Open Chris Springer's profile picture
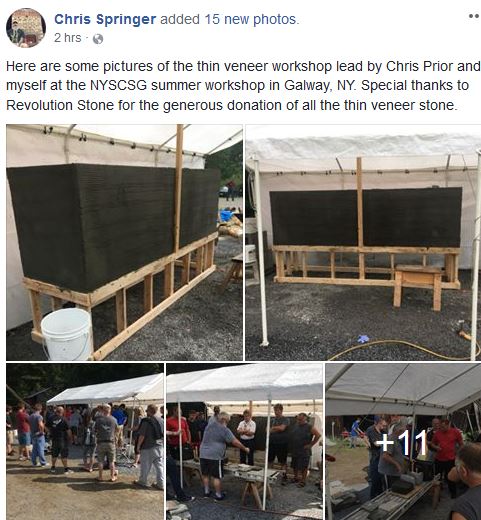 [26, 28]
